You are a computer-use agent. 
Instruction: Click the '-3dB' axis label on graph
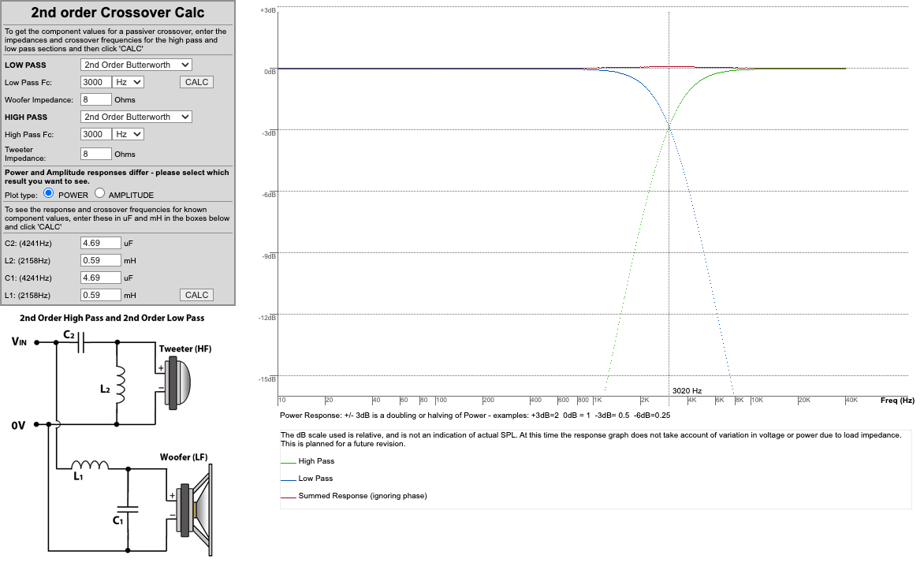pos(269,133)
